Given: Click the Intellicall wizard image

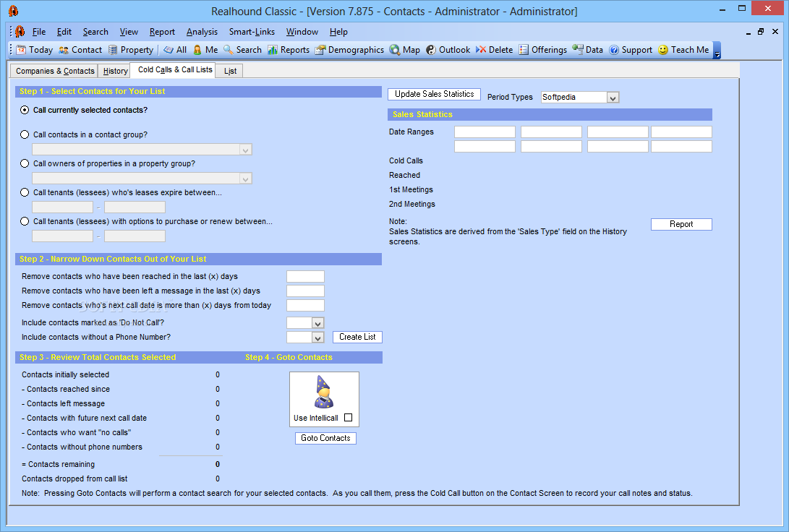Looking at the screenshot, I should (x=324, y=392).
